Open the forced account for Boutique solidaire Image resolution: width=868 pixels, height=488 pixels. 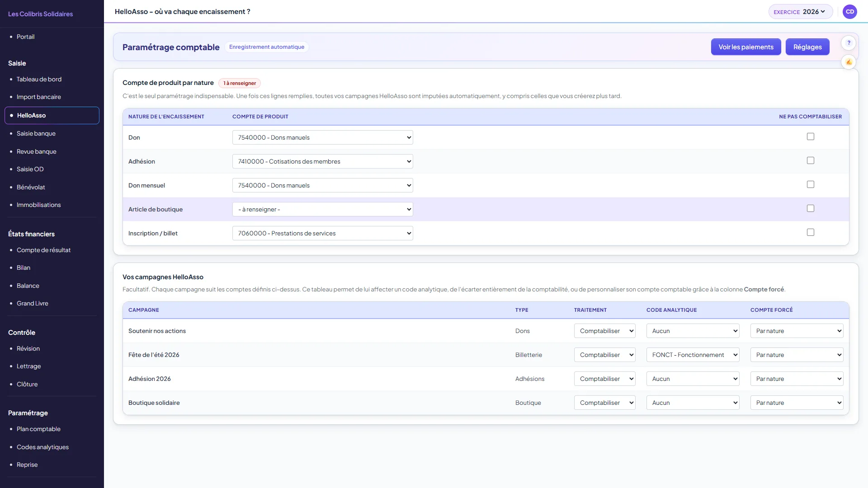797,403
